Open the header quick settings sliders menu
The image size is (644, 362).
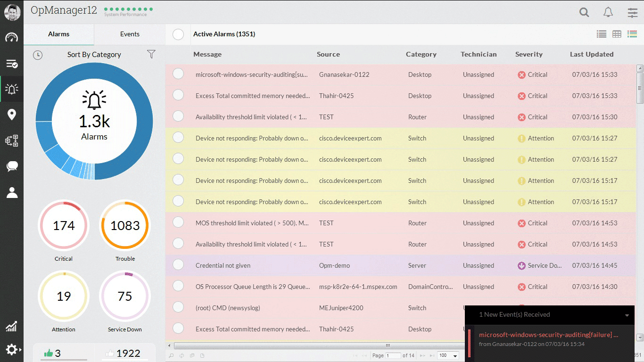pyautogui.click(x=632, y=13)
